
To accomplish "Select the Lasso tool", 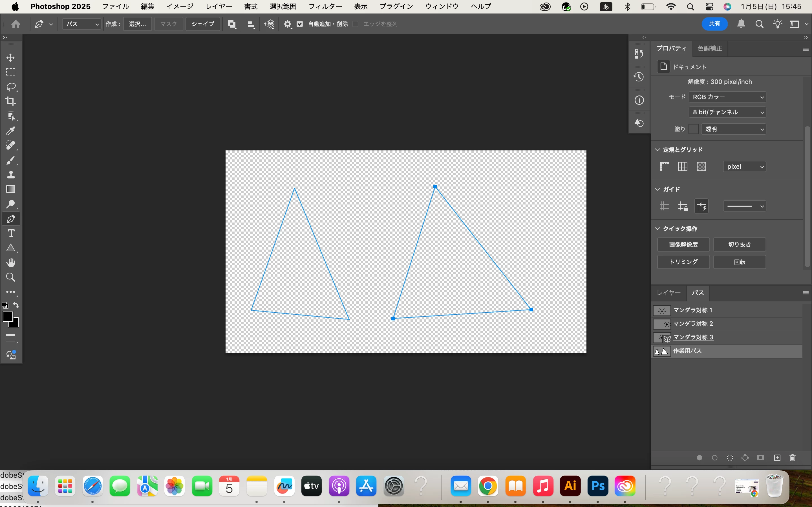I will [10, 87].
